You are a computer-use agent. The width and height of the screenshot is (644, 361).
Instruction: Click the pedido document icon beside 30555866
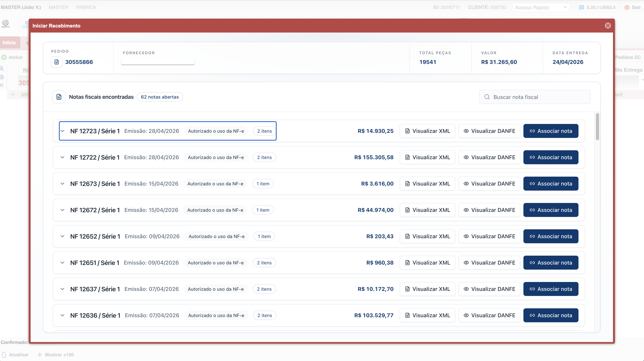(x=56, y=62)
